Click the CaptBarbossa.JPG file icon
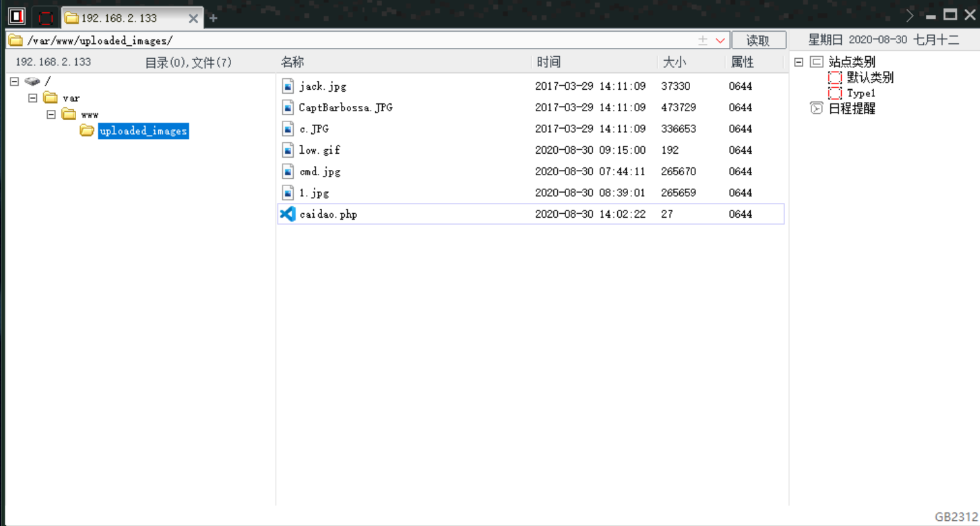Screen dimensions: 980x526 [288, 107]
